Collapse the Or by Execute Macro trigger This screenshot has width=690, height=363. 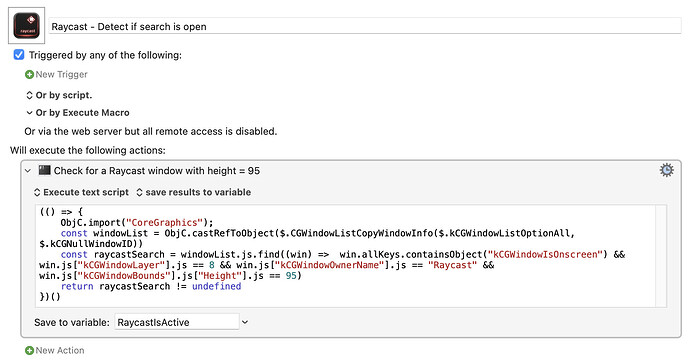click(x=29, y=113)
